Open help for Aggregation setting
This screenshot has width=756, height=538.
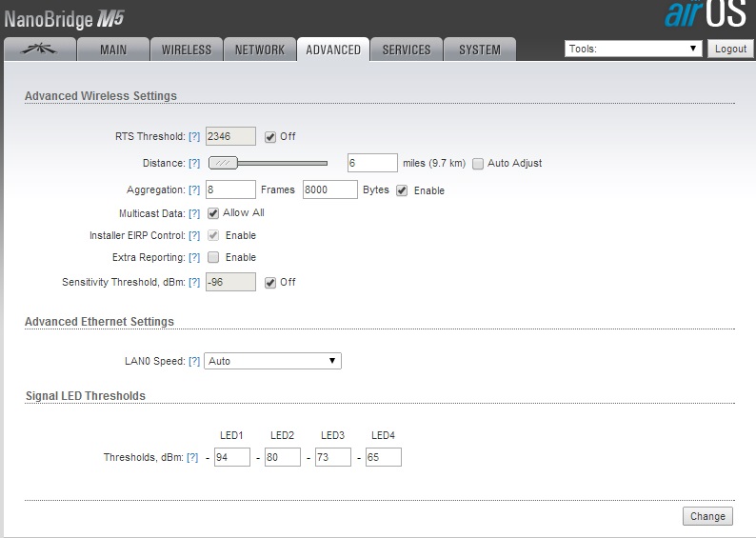194,190
